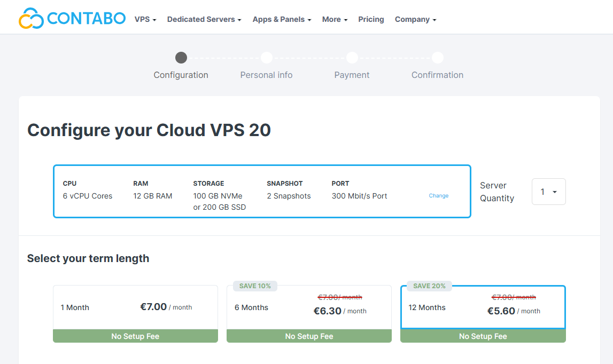
Task: Open the Apps & Panels menu
Action: pyautogui.click(x=282, y=20)
